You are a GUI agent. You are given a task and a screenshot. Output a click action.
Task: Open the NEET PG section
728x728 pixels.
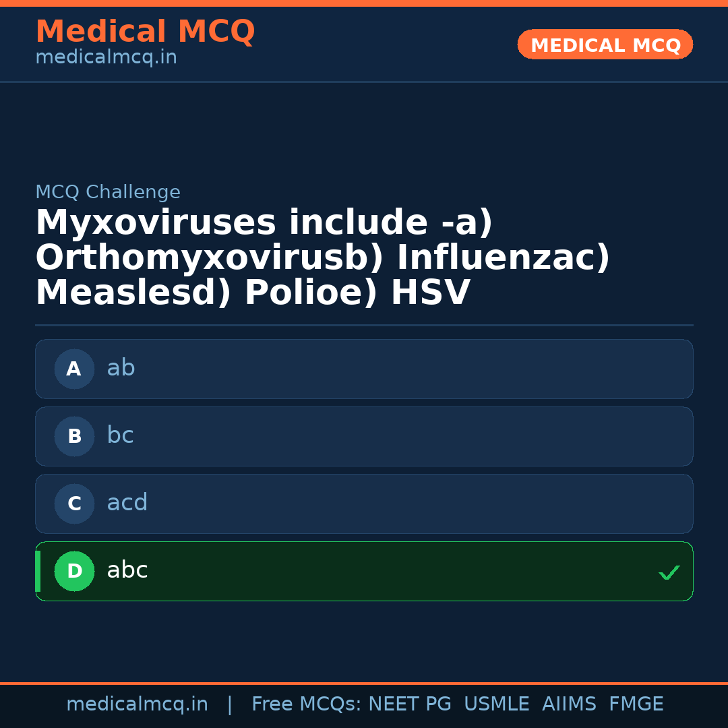click(409, 703)
